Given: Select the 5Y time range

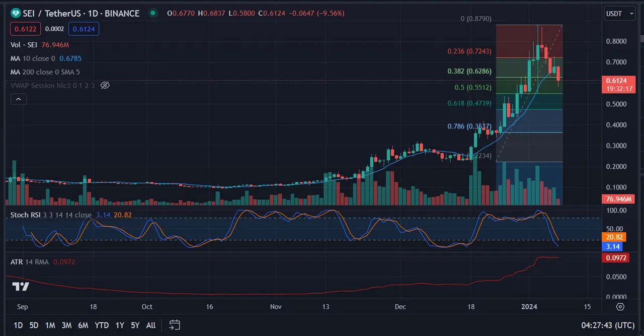Looking at the screenshot, I should tap(135, 325).
